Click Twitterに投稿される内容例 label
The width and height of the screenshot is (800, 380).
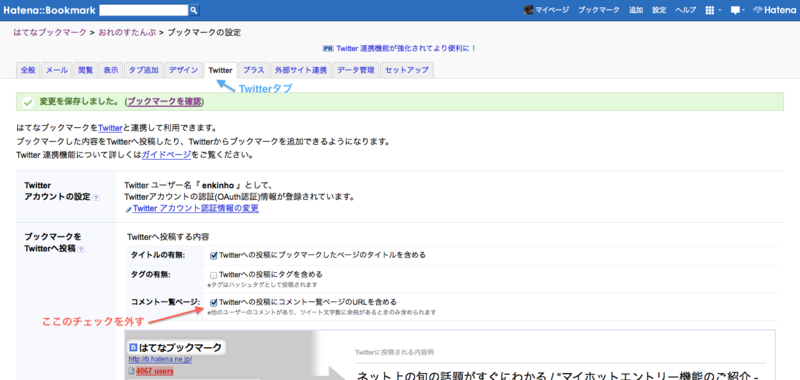[x=395, y=352]
